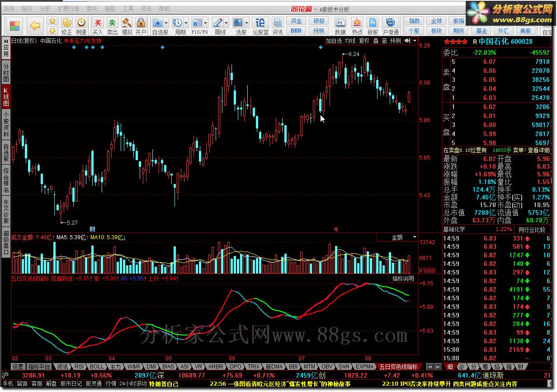Toggle the 均线 moving average overlay
The image size is (557, 392).
tap(350, 41)
